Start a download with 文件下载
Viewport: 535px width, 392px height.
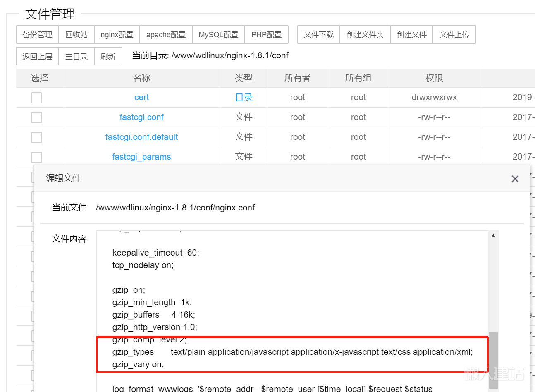tap(318, 34)
